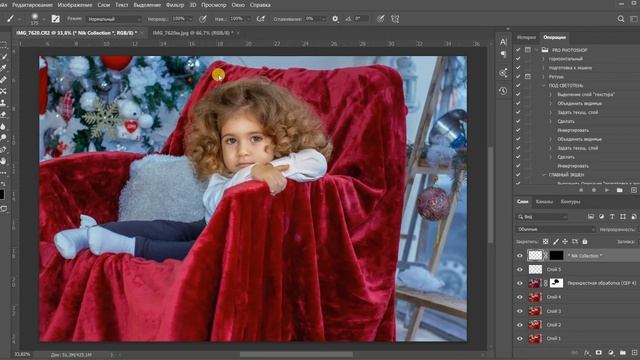Click the black layer mask thumbnail of Nik Collection

pos(556,256)
